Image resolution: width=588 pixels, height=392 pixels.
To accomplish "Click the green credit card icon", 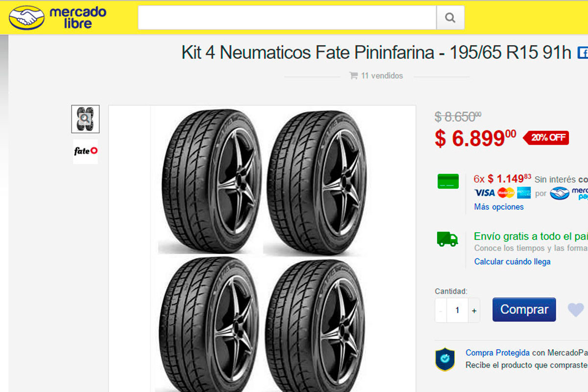I will click(448, 181).
